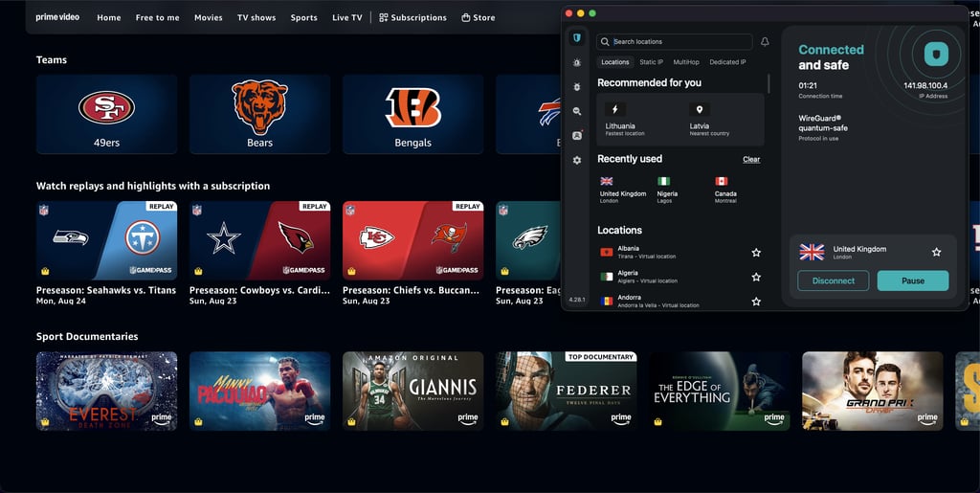Open Cowboys vs. Cardinals replay thumbnail

[x=259, y=240]
